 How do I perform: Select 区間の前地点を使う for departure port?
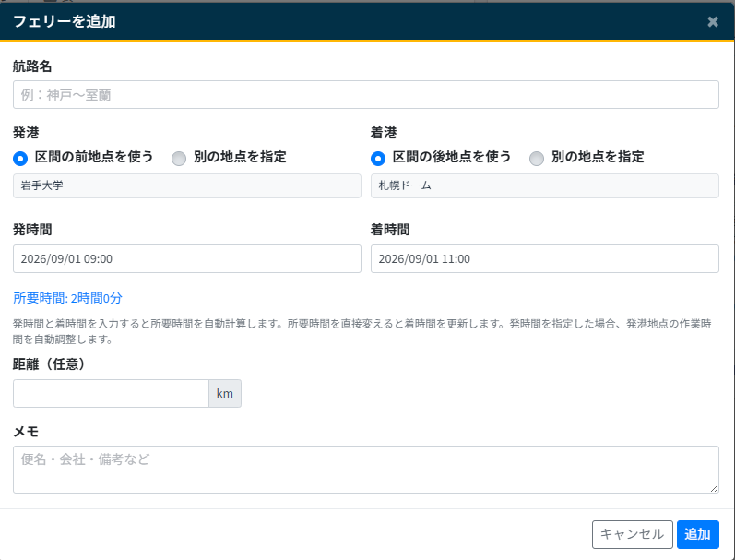tap(20, 159)
